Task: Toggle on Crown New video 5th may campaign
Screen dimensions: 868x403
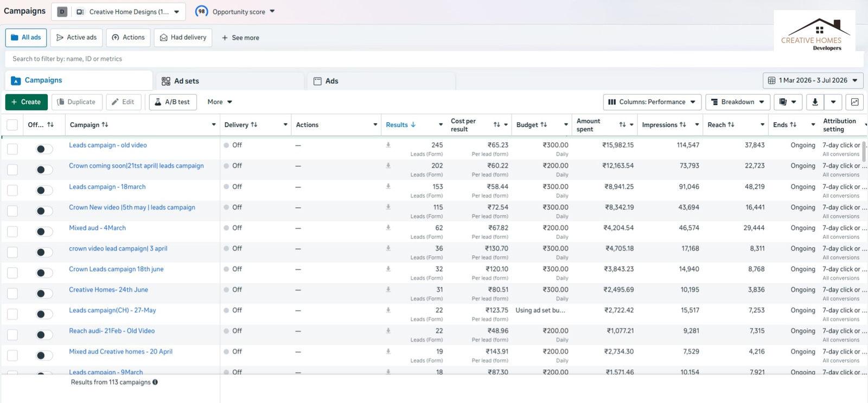Action: 44,211
